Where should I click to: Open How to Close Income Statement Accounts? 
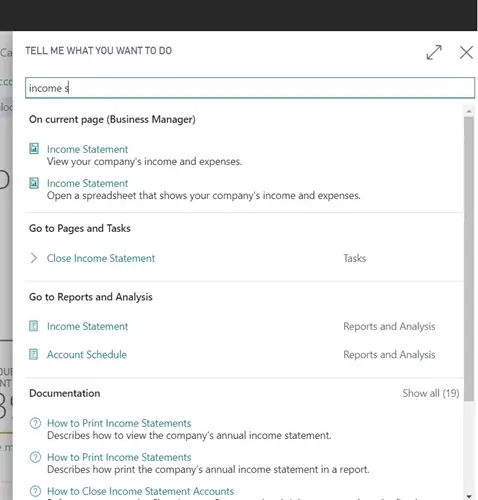(x=140, y=491)
